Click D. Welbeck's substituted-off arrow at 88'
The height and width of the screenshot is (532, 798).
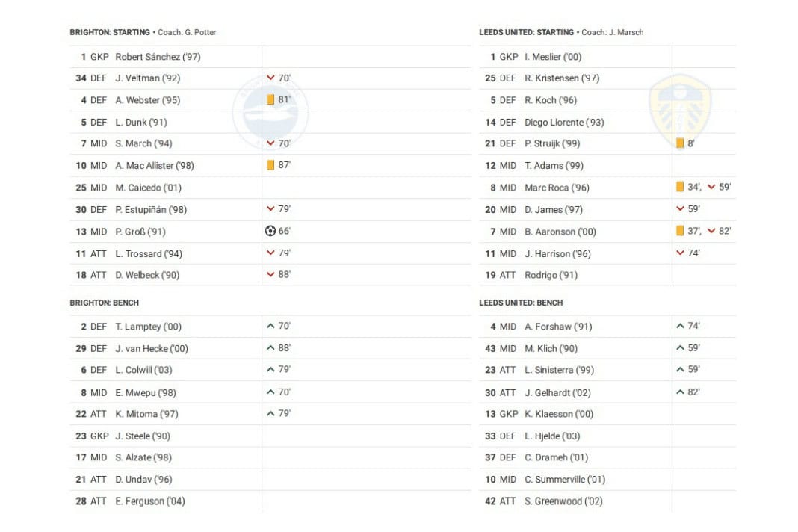[270, 275]
